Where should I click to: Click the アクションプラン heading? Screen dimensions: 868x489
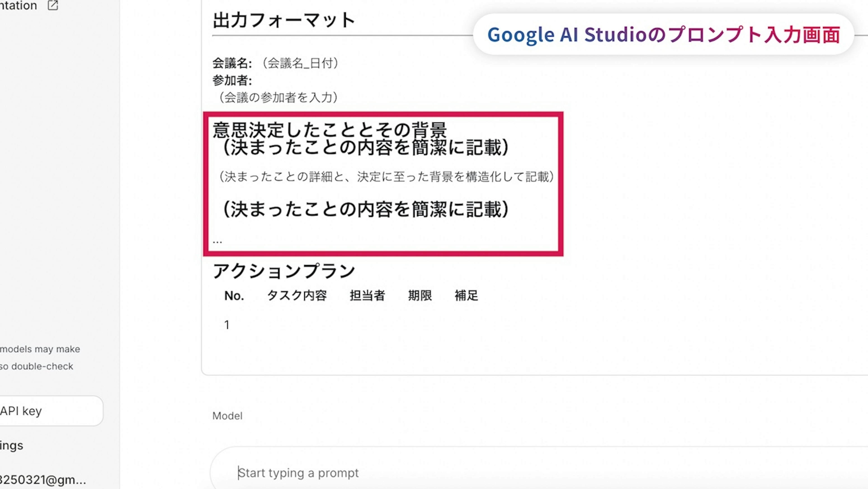pyautogui.click(x=284, y=271)
